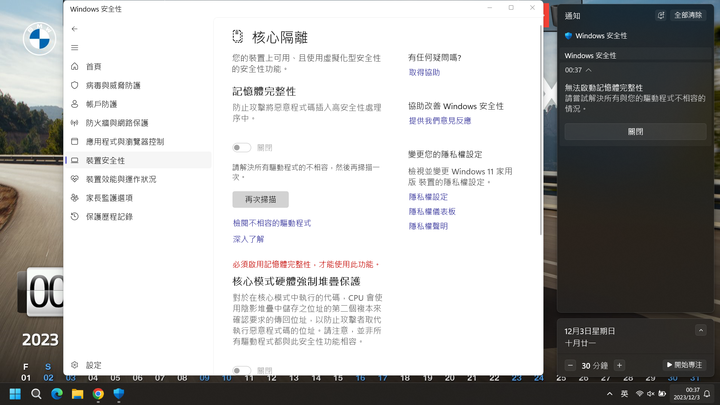The height and width of the screenshot is (405, 720).
Task: Decrease focus minutes with minus button
Action: click(570, 366)
